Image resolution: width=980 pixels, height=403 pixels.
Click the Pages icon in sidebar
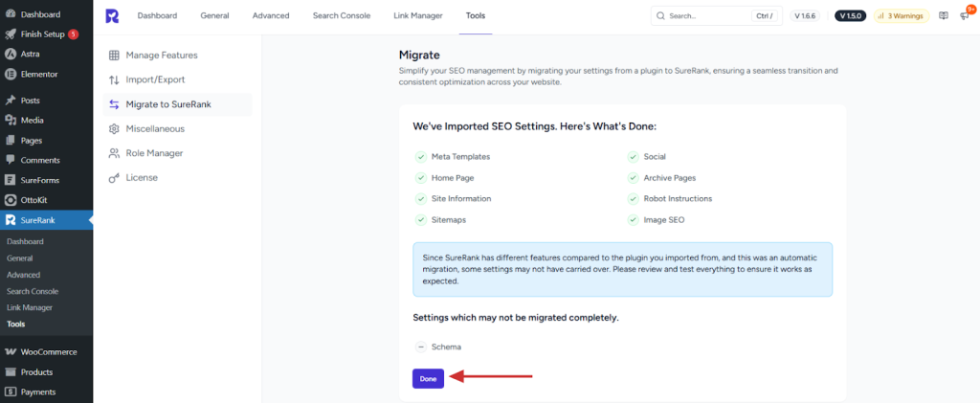click(x=10, y=141)
